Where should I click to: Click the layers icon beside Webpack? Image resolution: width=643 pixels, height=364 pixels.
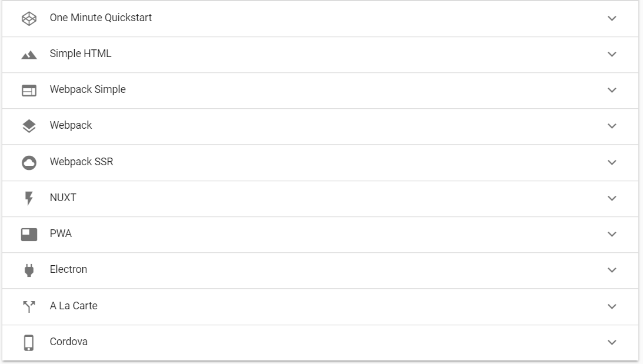tap(29, 126)
